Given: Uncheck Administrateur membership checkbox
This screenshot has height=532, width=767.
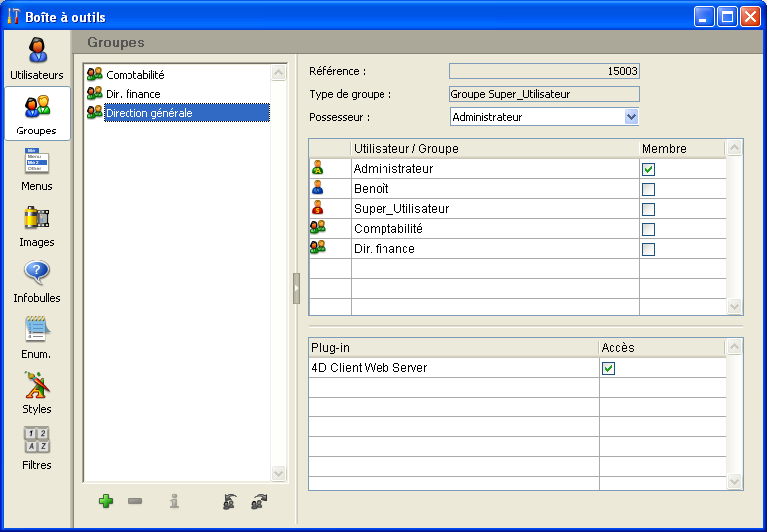Looking at the screenshot, I should [648, 169].
